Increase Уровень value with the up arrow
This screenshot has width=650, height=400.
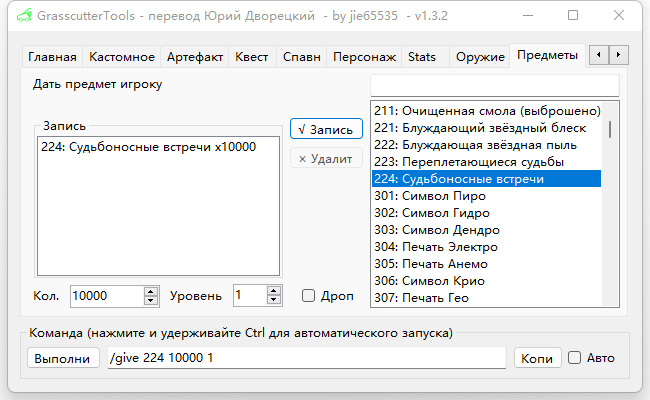[273, 291]
